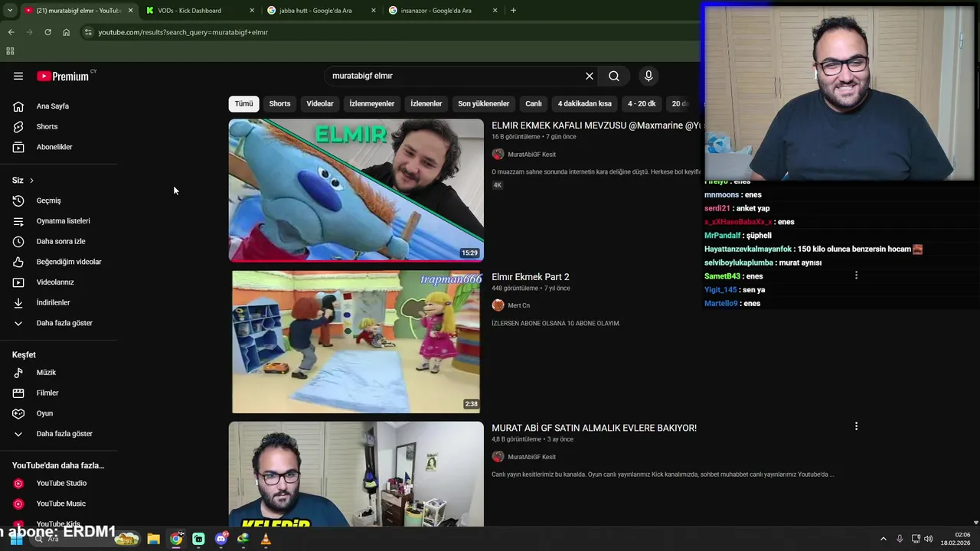The width and height of the screenshot is (980, 551).
Task: Open video title ELMIR EKMEK KAFALI MEVZUSU
Action: coord(596,126)
